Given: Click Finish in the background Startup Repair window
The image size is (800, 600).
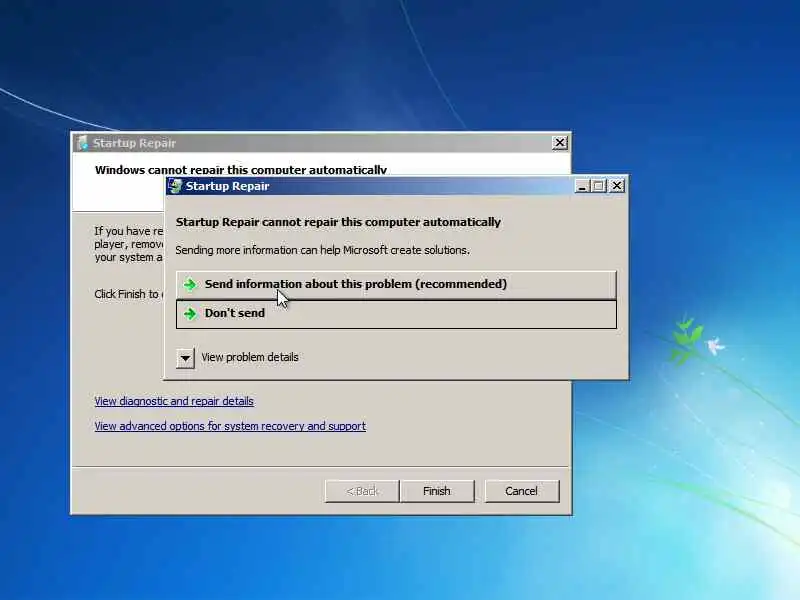Looking at the screenshot, I should click(x=437, y=491).
